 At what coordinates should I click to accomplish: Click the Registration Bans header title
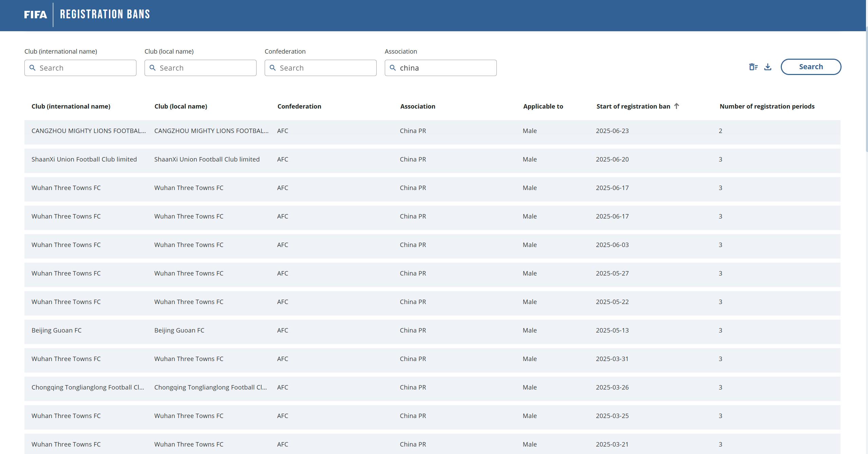[x=105, y=14]
